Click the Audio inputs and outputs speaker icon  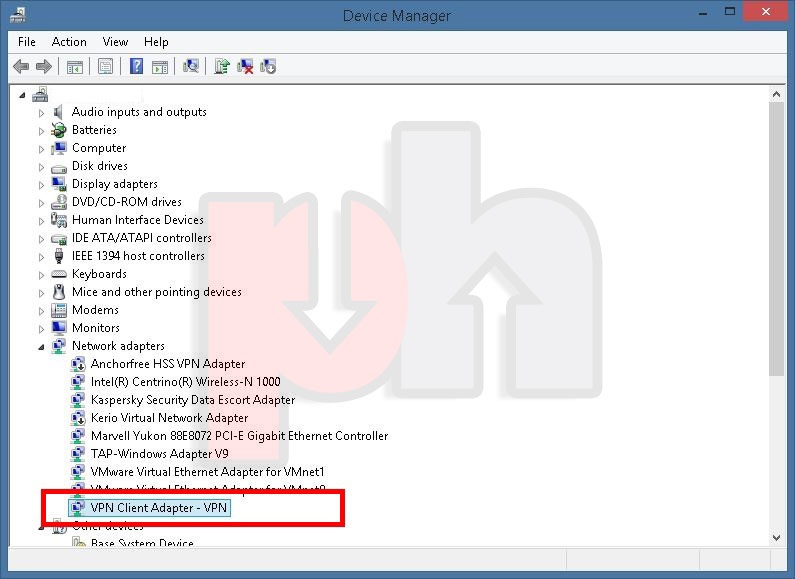tap(59, 112)
